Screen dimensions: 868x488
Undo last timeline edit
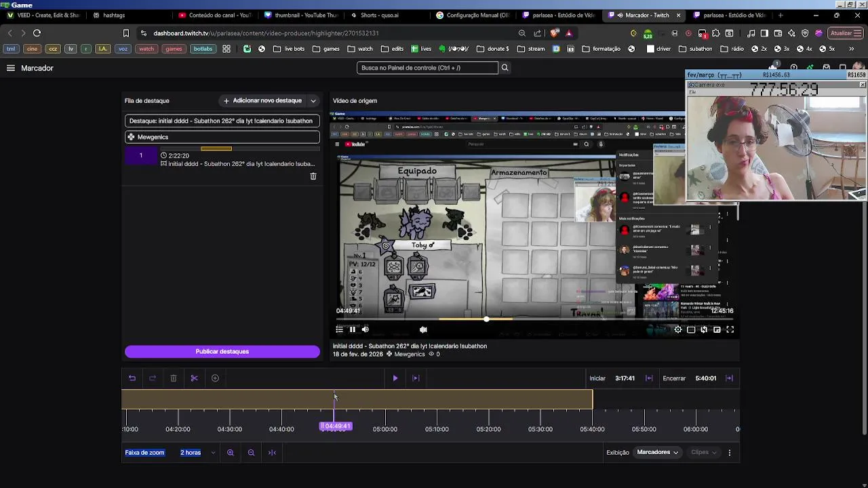[x=132, y=378]
